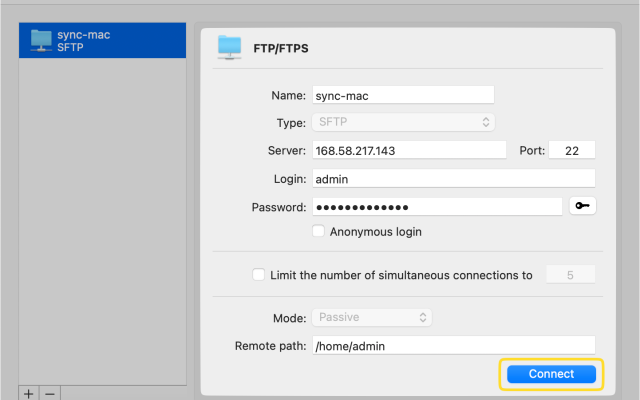The height and width of the screenshot is (400, 640).
Task: Click the plus button to add a connection
Action: coord(28,393)
